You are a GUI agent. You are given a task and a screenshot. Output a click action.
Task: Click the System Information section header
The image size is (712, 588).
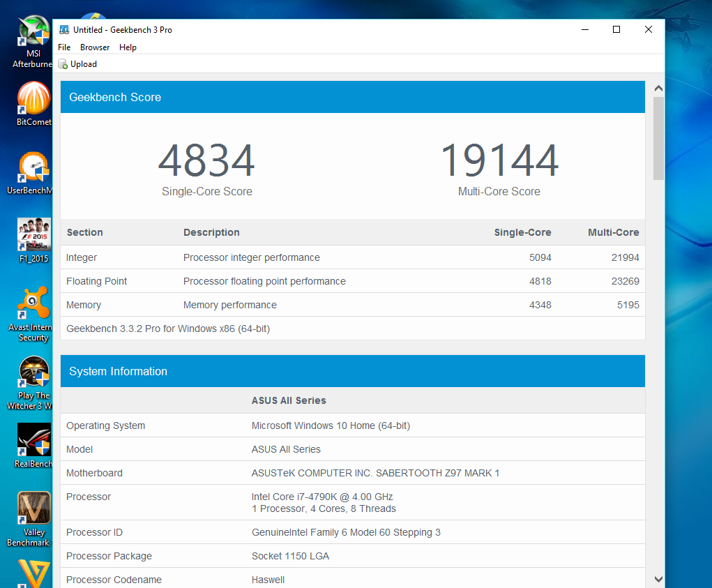coord(353,371)
